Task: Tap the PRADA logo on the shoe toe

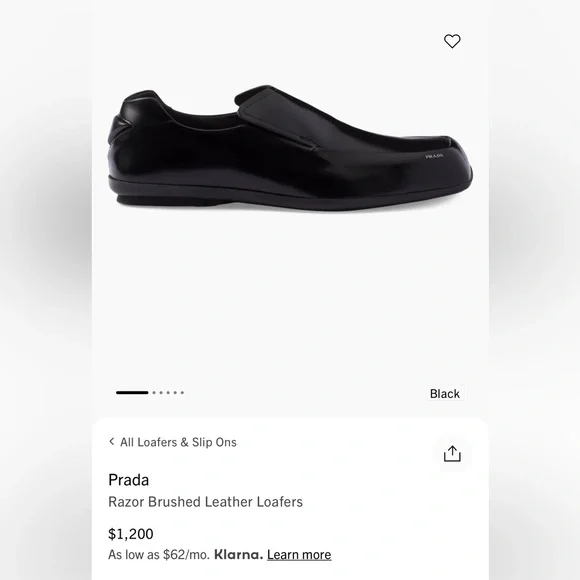Action: pos(434,156)
